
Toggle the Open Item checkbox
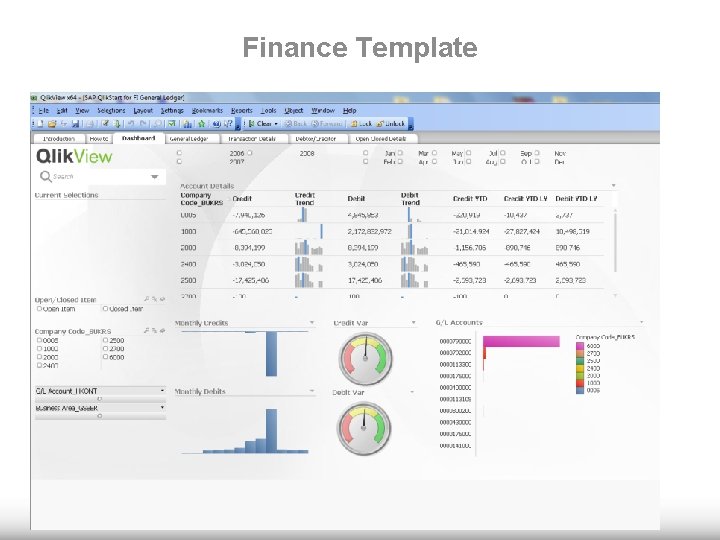click(x=39, y=309)
